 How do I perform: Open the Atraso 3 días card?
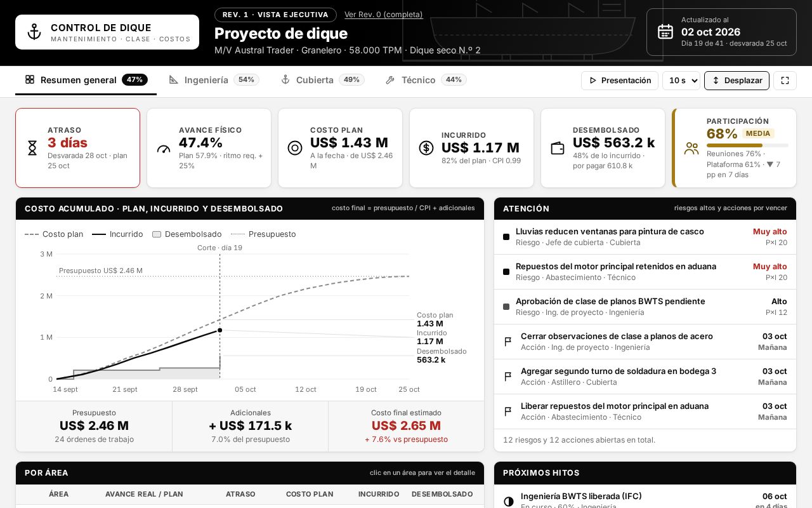click(77, 148)
